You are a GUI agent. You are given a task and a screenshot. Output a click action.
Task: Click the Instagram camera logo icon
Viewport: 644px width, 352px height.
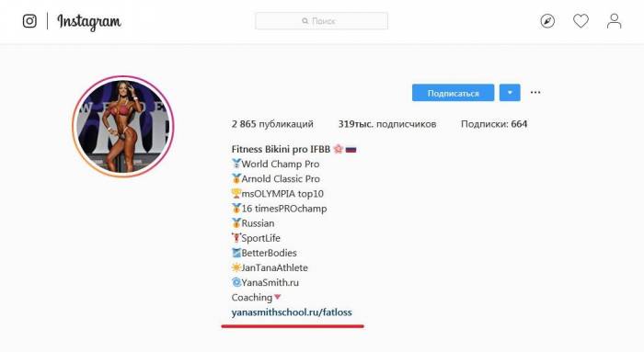pos(29,21)
